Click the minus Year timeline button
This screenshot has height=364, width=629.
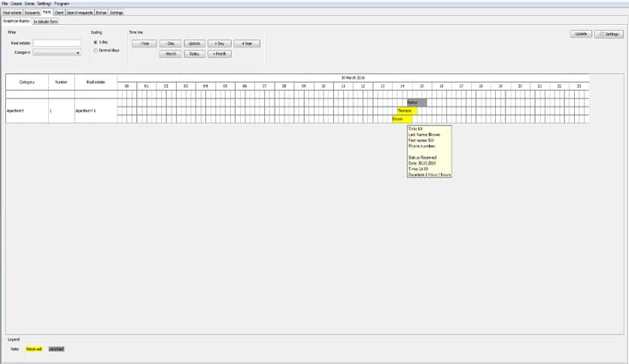144,44
